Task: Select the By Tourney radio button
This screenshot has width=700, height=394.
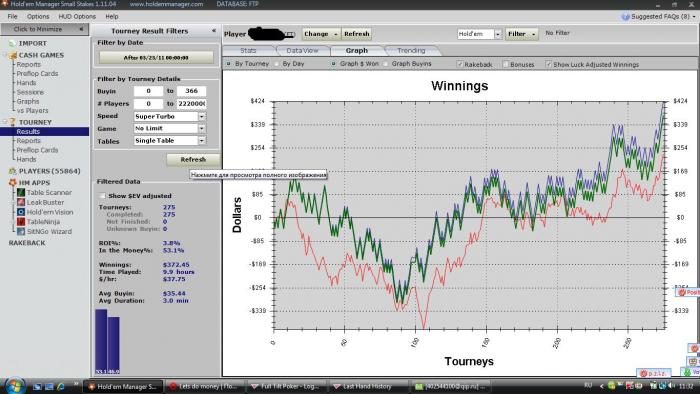Action: 229,64
